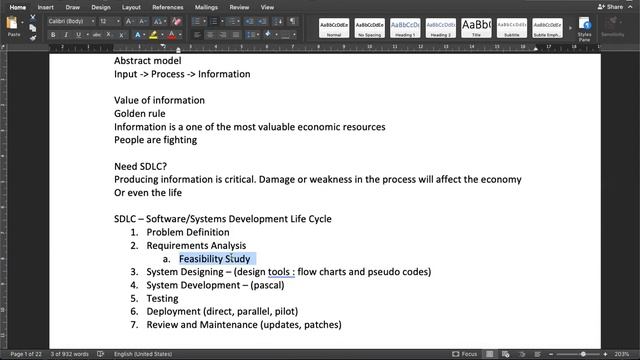Apply red font color
This screenshot has height=360, width=640.
[171, 35]
